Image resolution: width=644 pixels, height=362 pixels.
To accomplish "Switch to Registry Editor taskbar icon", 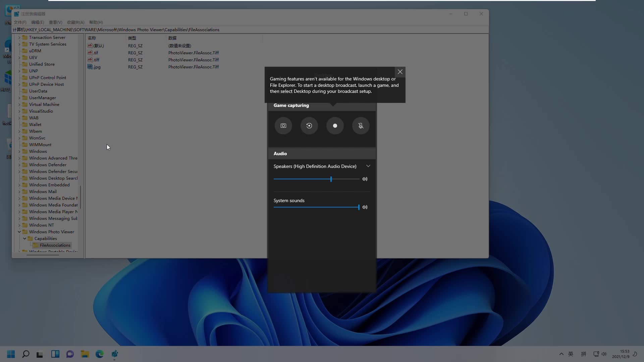I will [114, 354].
